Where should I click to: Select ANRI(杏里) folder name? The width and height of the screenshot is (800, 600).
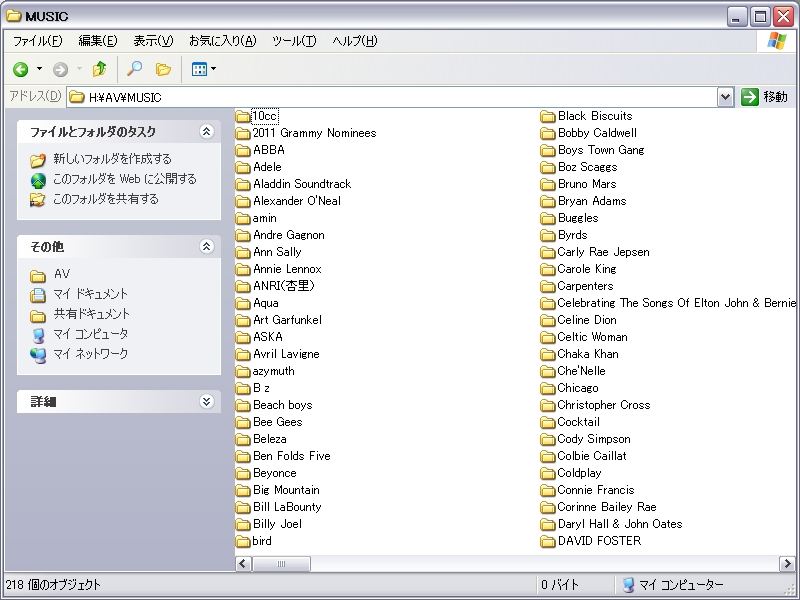coord(284,286)
